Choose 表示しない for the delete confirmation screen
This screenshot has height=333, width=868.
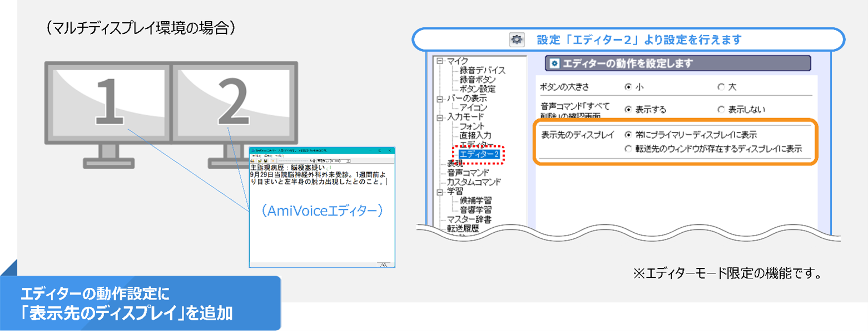coord(721,110)
